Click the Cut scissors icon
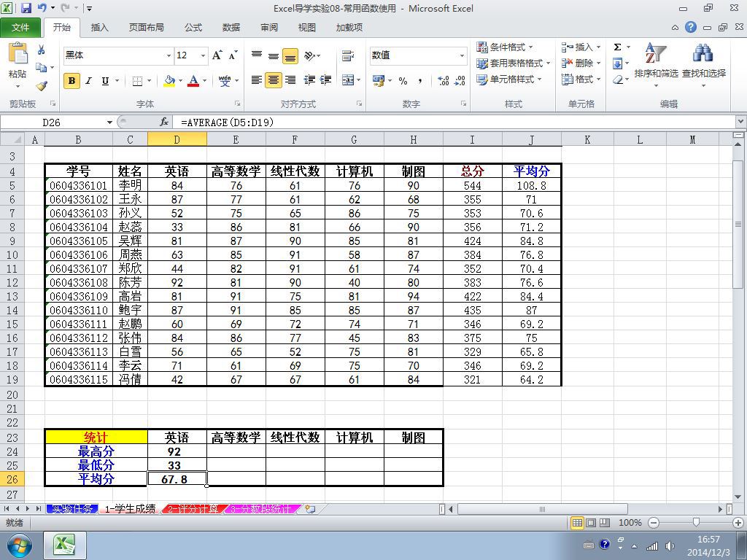 [41, 50]
